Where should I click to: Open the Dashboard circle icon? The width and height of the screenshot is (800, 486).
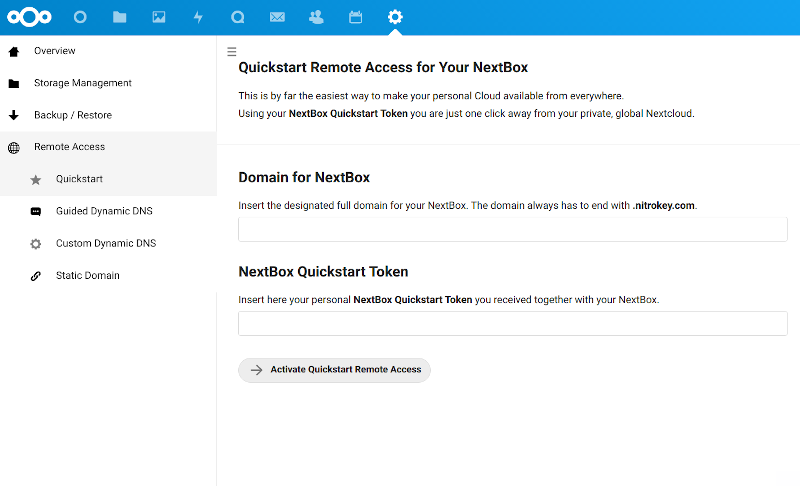[80, 17]
